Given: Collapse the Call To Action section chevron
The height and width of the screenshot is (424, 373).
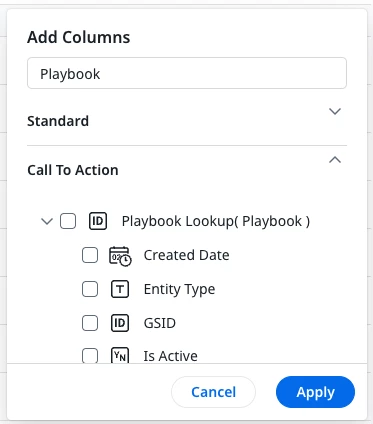Looking at the screenshot, I should pos(335,160).
